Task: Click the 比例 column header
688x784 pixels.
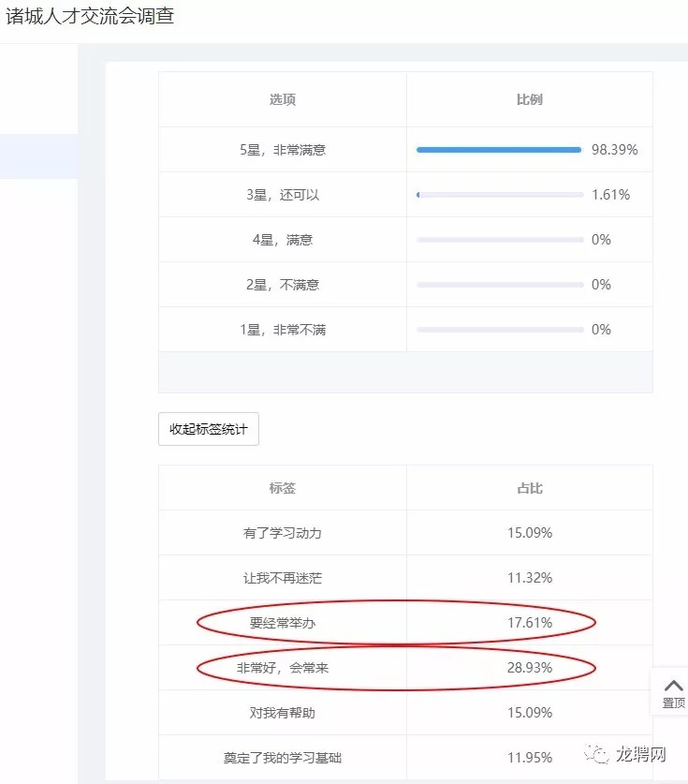Action: click(530, 99)
